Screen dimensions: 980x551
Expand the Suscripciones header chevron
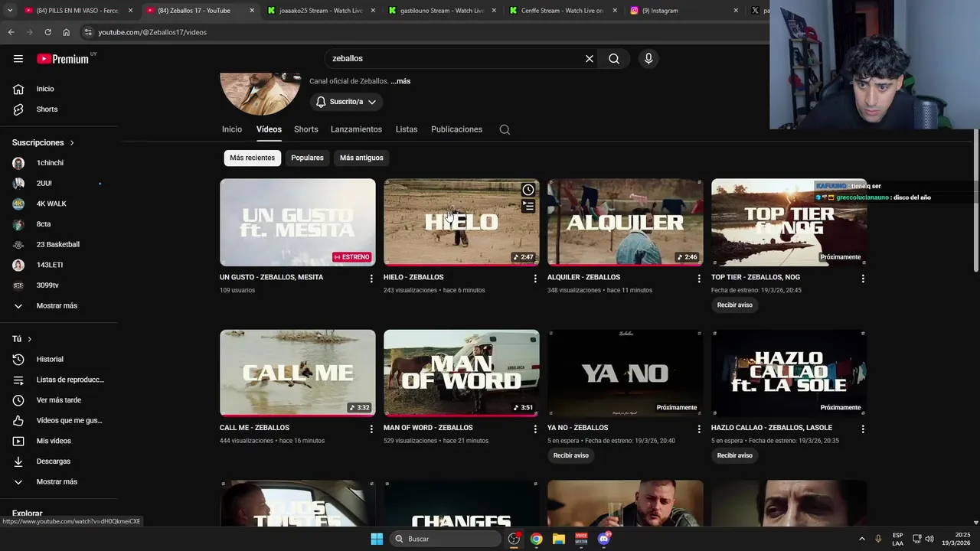(72, 143)
